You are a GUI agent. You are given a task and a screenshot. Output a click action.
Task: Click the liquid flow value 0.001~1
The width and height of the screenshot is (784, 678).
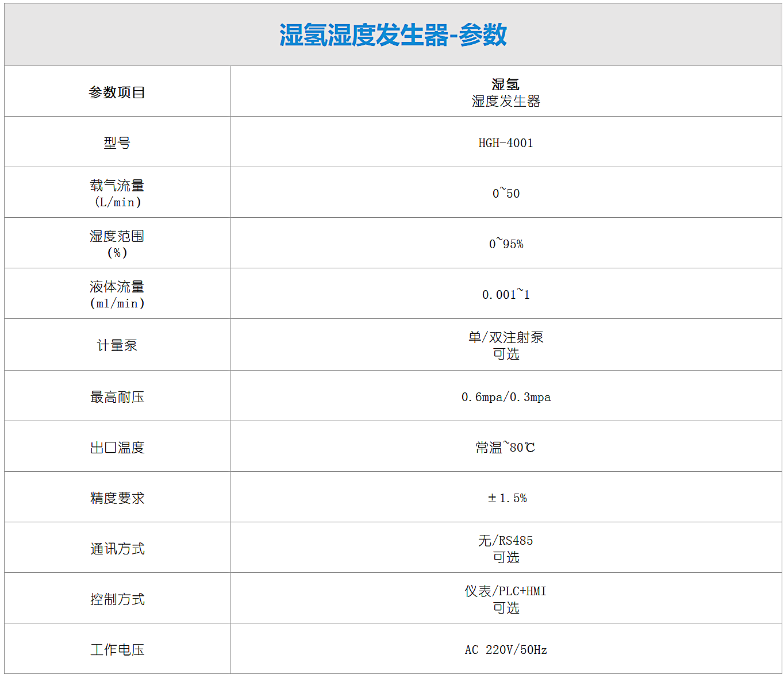(506, 294)
